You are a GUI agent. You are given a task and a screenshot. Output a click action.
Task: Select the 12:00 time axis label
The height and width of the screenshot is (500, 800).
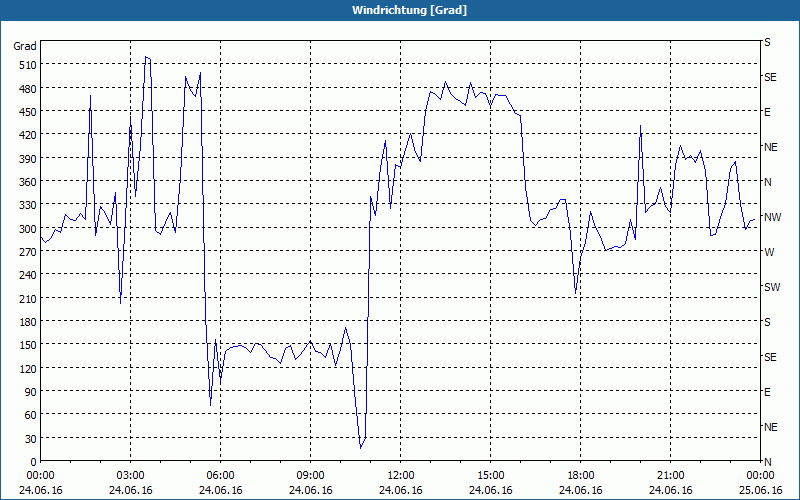[x=401, y=476]
